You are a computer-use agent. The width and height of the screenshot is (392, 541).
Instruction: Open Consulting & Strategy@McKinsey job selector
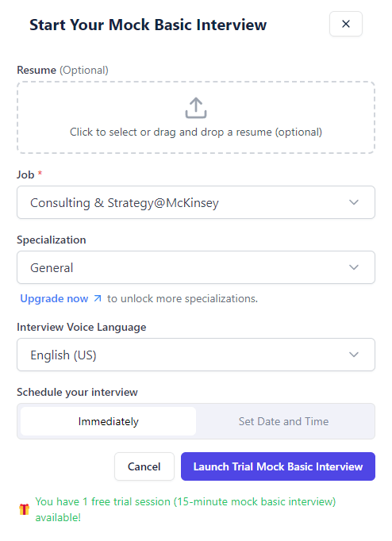coord(196,202)
